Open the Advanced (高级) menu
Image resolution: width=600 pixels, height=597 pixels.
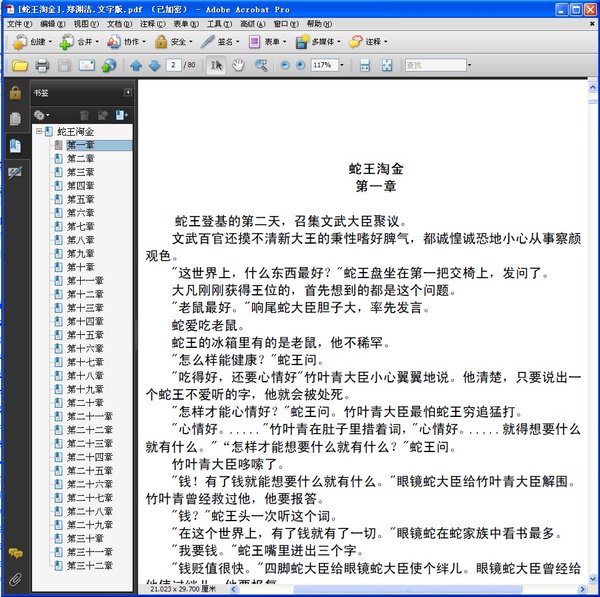click(x=253, y=24)
